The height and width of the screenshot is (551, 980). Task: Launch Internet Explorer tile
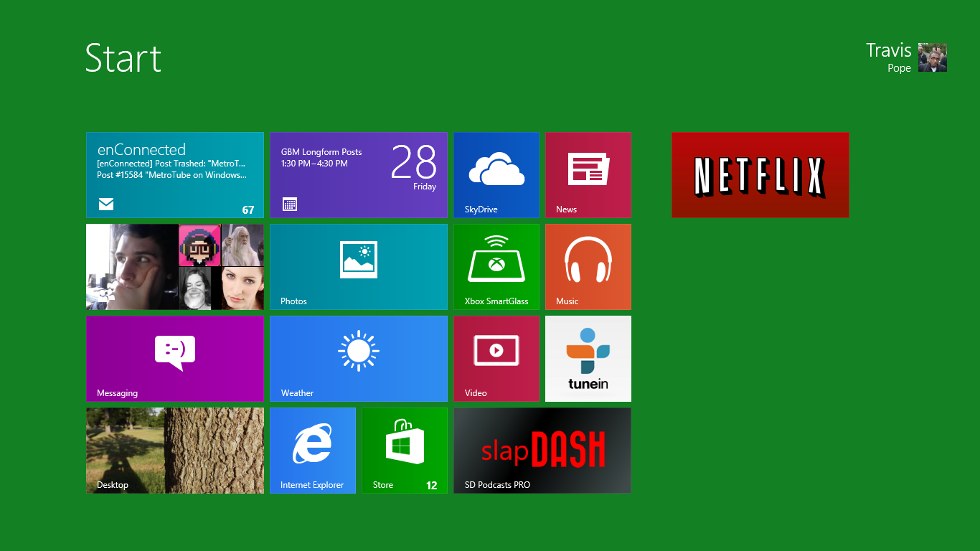[313, 451]
